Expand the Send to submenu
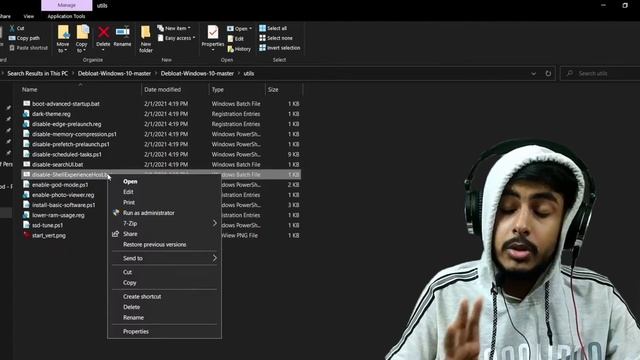 [164, 258]
